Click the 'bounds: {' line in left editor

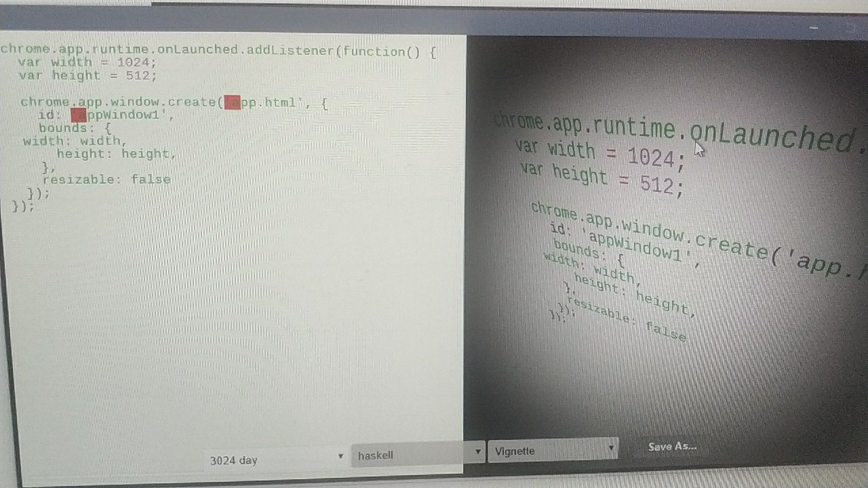[75, 128]
